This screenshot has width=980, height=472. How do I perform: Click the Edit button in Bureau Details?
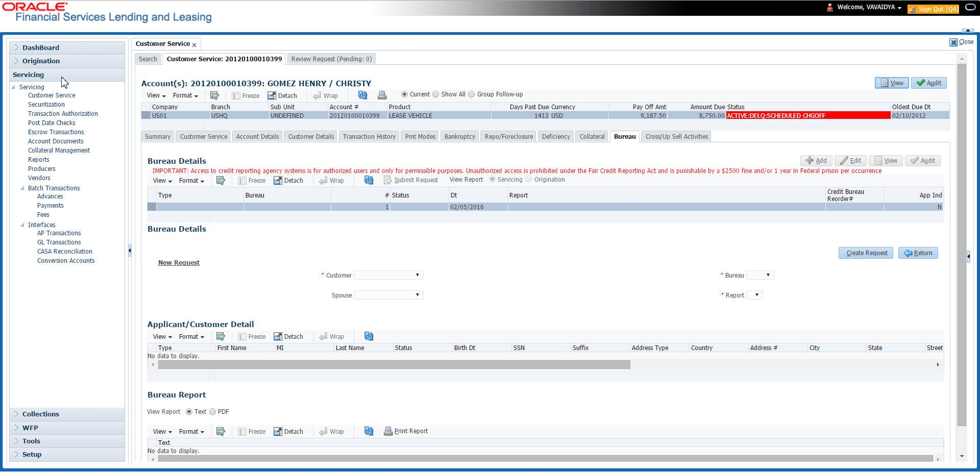tap(850, 161)
